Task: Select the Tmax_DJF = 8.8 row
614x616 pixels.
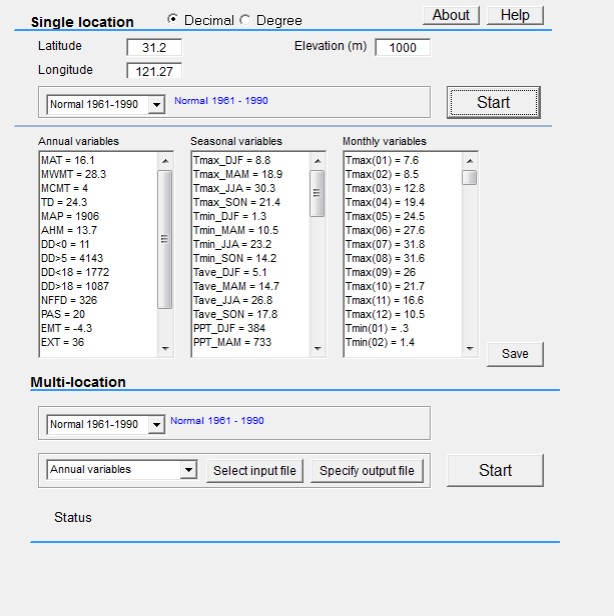Action: [x=251, y=160]
